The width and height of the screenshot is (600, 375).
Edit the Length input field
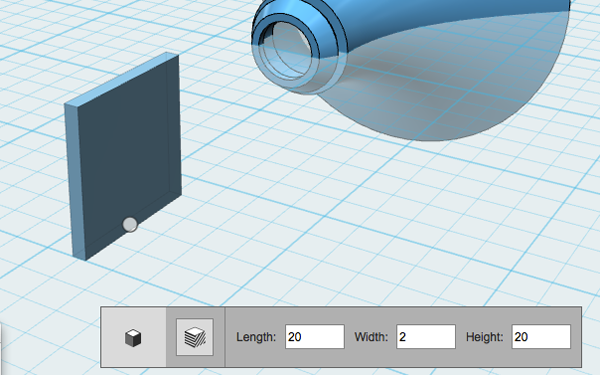point(315,337)
